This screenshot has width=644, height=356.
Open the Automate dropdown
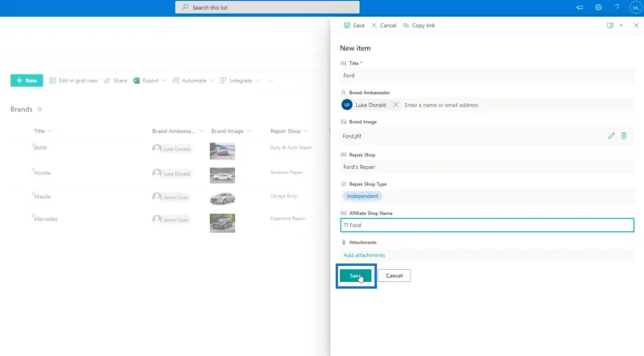pyautogui.click(x=193, y=81)
